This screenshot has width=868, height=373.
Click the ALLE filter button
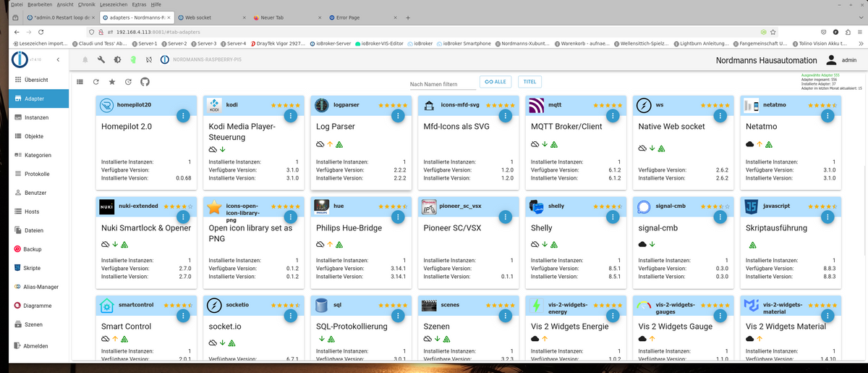coord(495,82)
